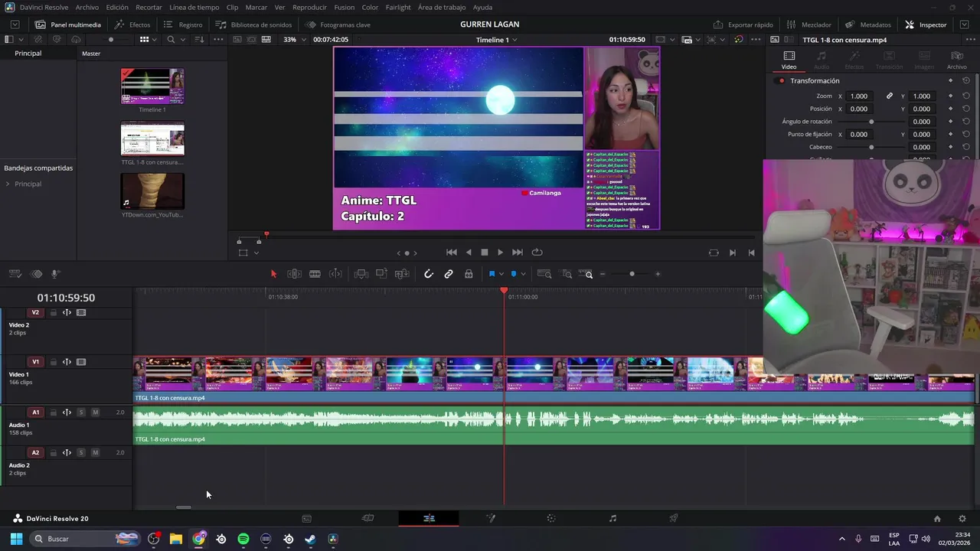Open Biblioteca de sonidos panel
The image size is (980, 551).
tap(253, 24)
